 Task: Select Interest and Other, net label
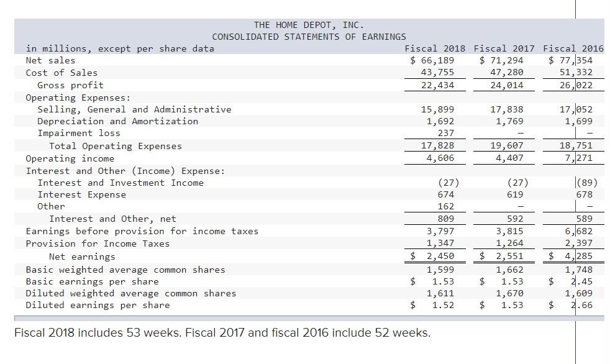112,219
